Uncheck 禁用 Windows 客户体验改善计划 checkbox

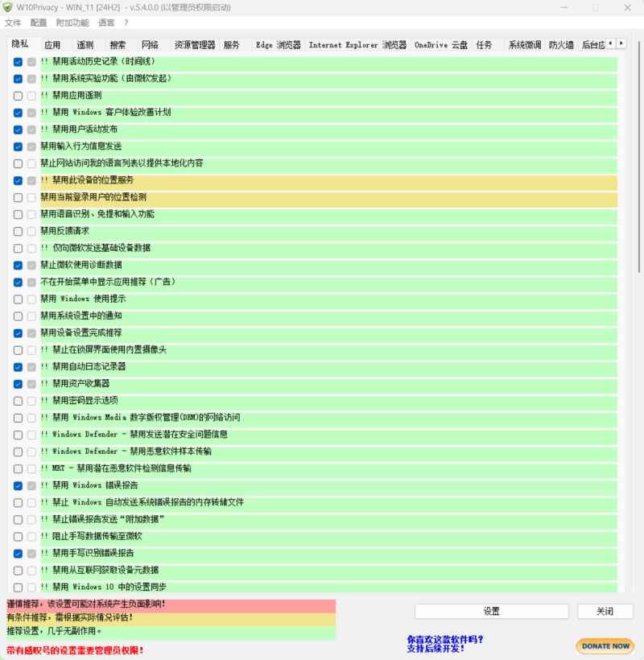pyautogui.click(x=18, y=113)
